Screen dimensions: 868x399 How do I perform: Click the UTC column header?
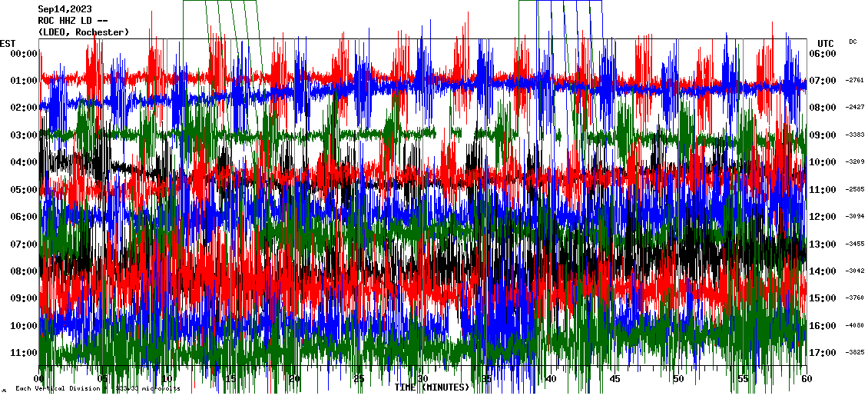point(826,43)
